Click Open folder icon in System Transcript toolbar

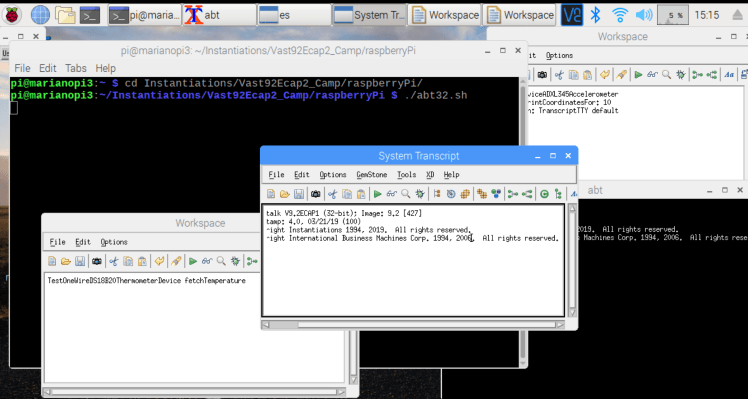(x=285, y=194)
